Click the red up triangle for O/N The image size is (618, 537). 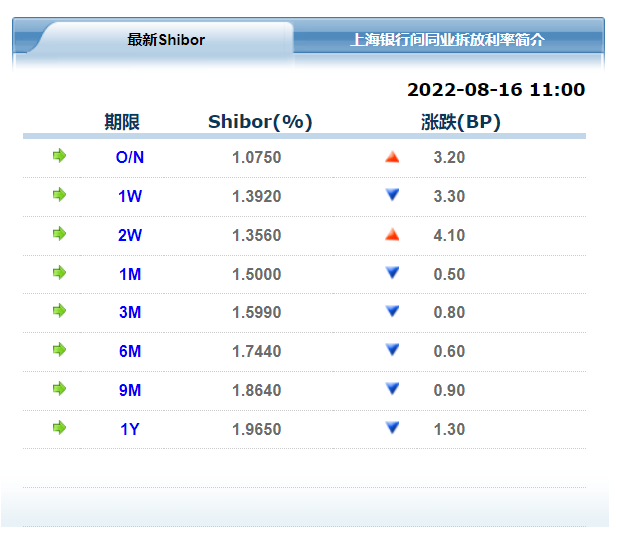click(x=392, y=157)
